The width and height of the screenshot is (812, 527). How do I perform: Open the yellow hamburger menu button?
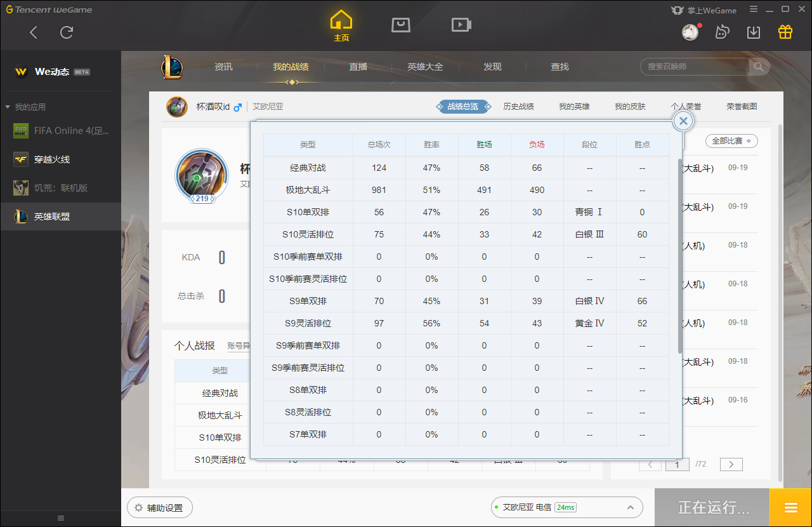click(x=790, y=508)
